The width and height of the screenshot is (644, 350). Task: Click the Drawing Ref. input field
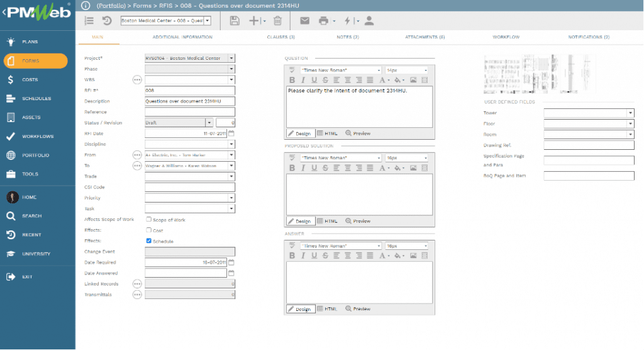click(x=589, y=145)
